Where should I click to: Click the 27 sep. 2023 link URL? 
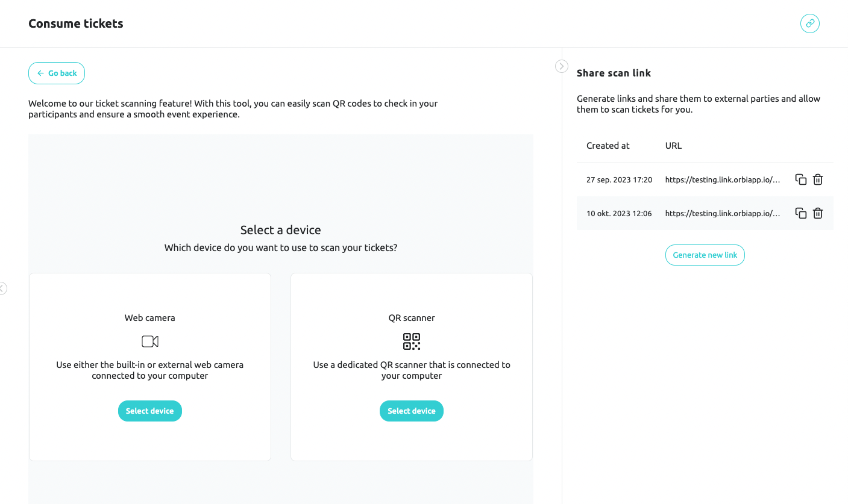(x=723, y=179)
